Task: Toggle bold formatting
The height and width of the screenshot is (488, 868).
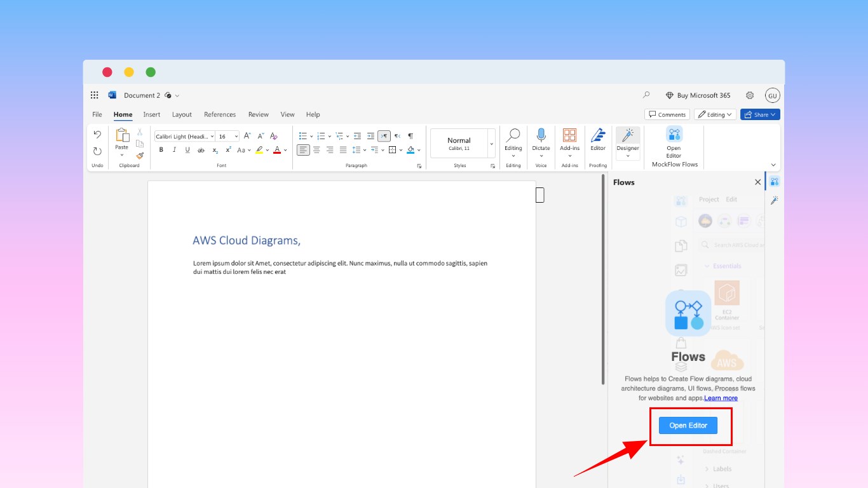Action: pos(161,150)
